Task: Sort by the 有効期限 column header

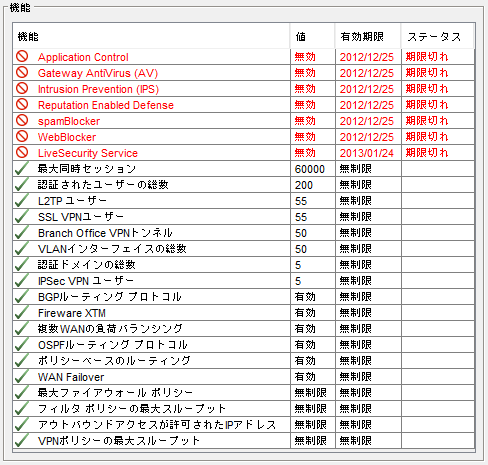Action: click(368, 36)
